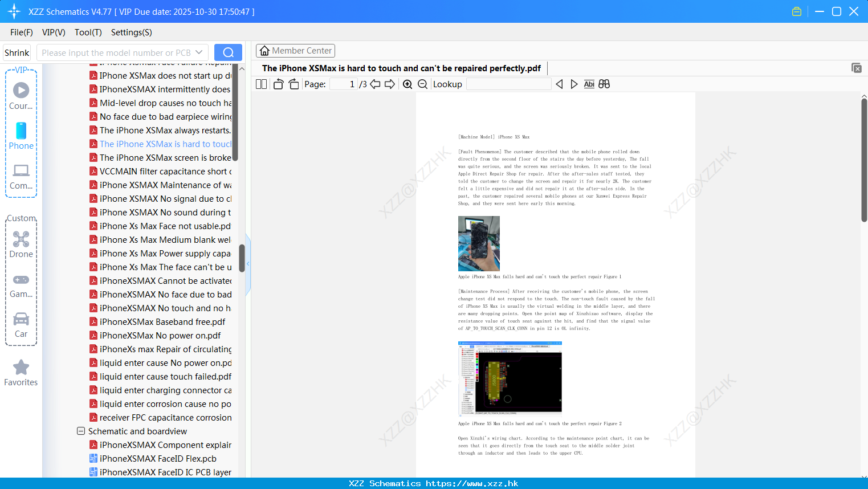Zoom in on the PDF
The image size is (868, 489).
click(x=407, y=84)
